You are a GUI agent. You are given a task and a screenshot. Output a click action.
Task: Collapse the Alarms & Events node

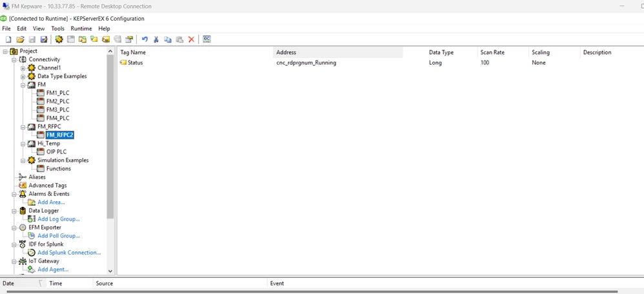[x=14, y=194]
